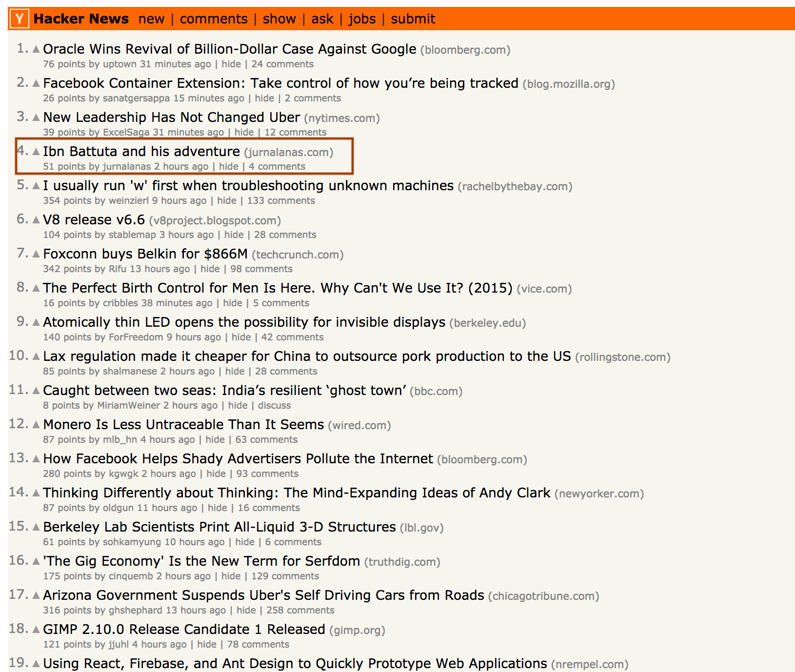Hide the New Leadership Uber story
Screen dimensions: 795x672
[244, 132]
